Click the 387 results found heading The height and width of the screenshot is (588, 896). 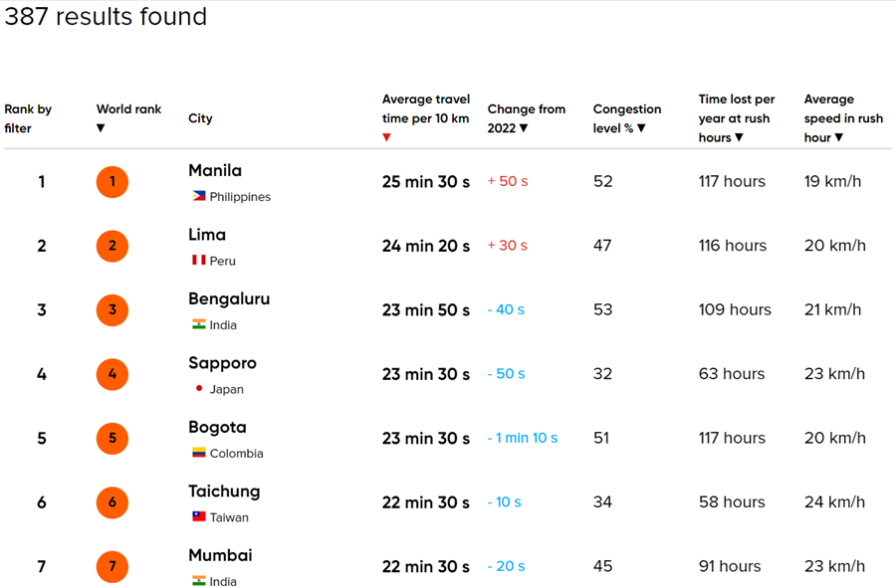106,17
